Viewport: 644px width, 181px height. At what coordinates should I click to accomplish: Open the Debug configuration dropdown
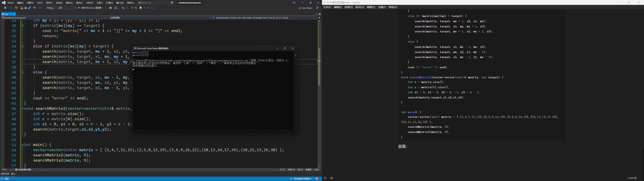coord(51,8)
